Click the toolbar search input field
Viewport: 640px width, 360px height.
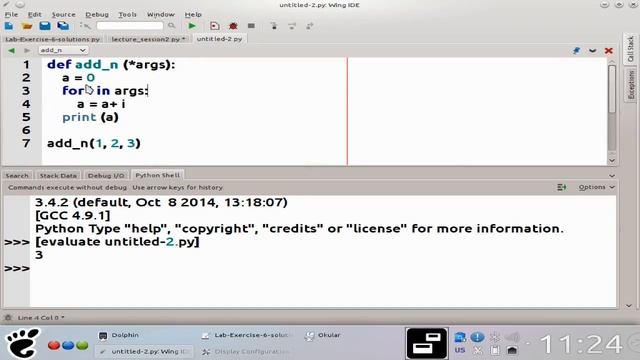pyautogui.click(x=130, y=26)
